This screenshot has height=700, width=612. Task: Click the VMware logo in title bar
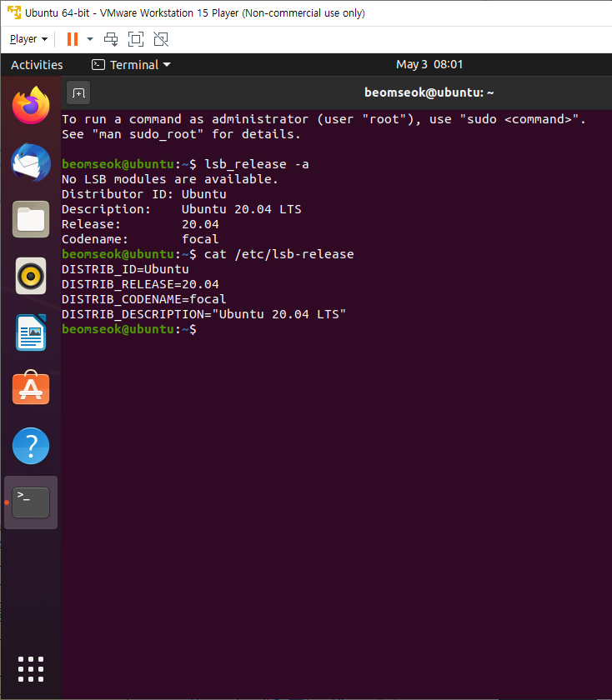(x=14, y=12)
